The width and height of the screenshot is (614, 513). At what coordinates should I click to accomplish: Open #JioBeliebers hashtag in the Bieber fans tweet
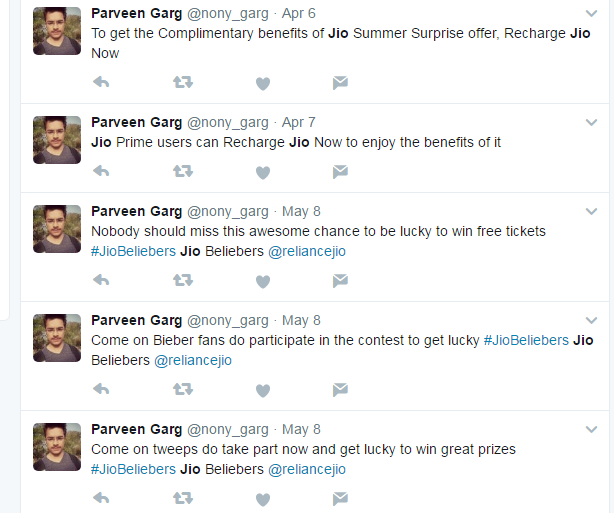tap(526, 341)
